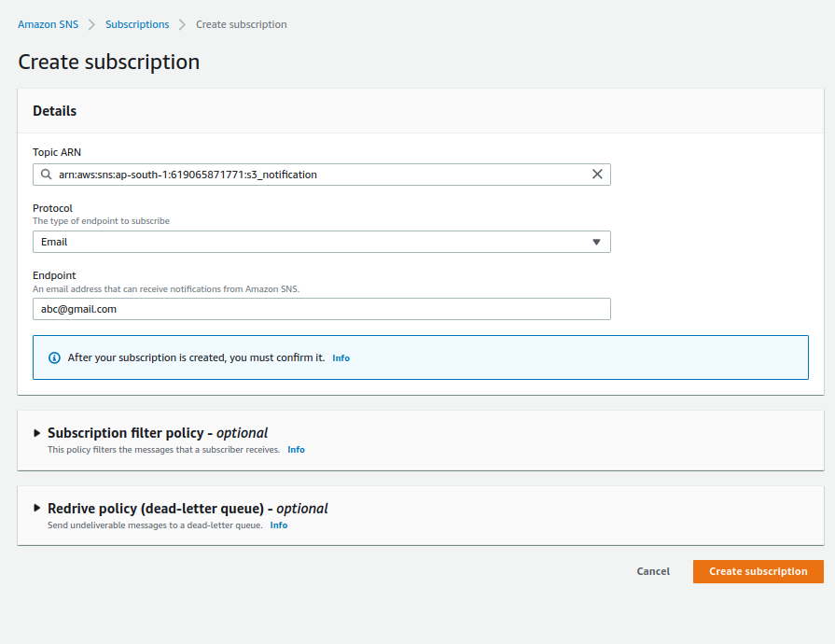Image resolution: width=835 pixels, height=644 pixels.
Task: Open Info link for dead-letter queue
Action: pos(279,525)
